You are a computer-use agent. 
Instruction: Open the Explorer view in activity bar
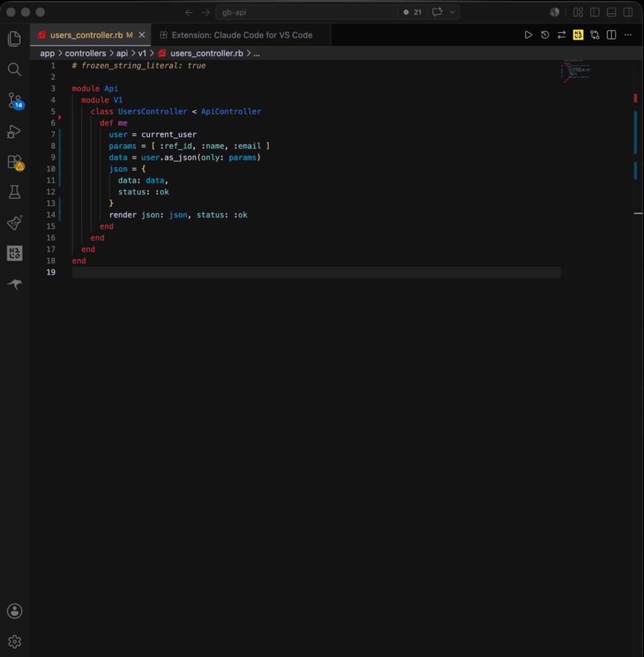tap(15, 38)
